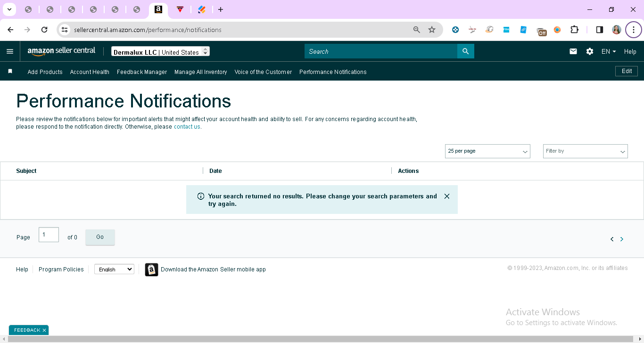The height and width of the screenshot is (343, 644).
Task: View site information icon in address bar
Action: 65,30
